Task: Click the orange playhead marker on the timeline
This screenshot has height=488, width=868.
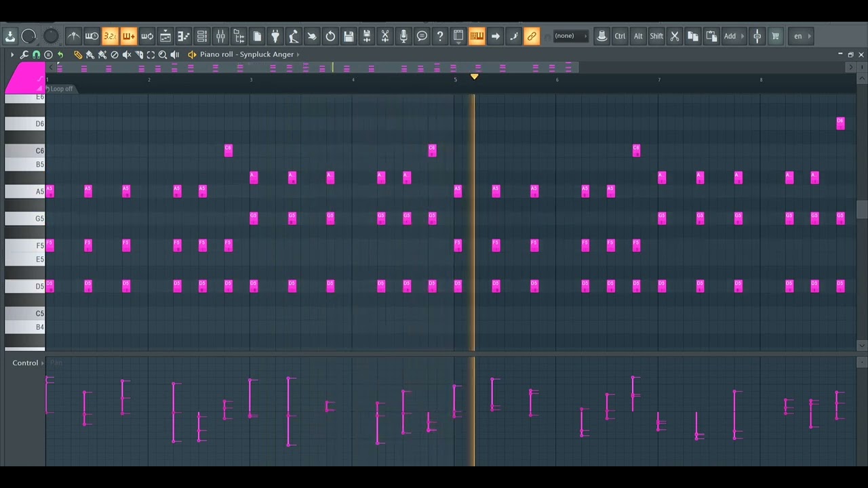Action: tap(474, 77)
